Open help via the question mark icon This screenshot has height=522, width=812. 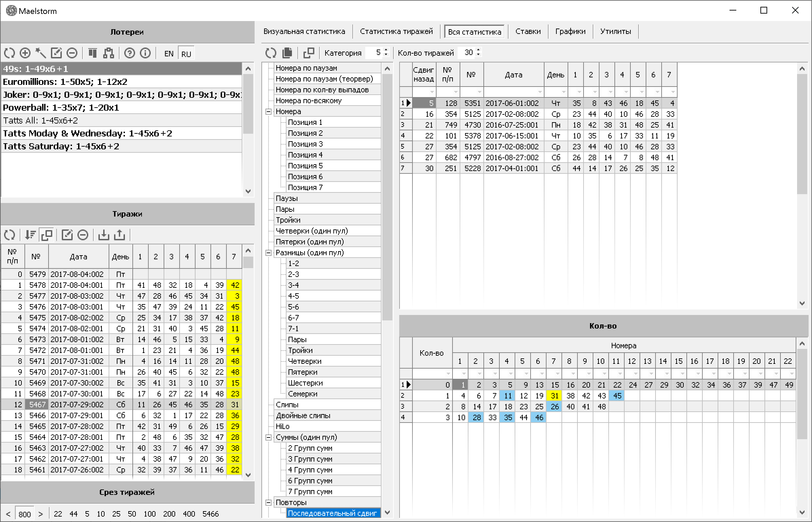tap(129, 53)
